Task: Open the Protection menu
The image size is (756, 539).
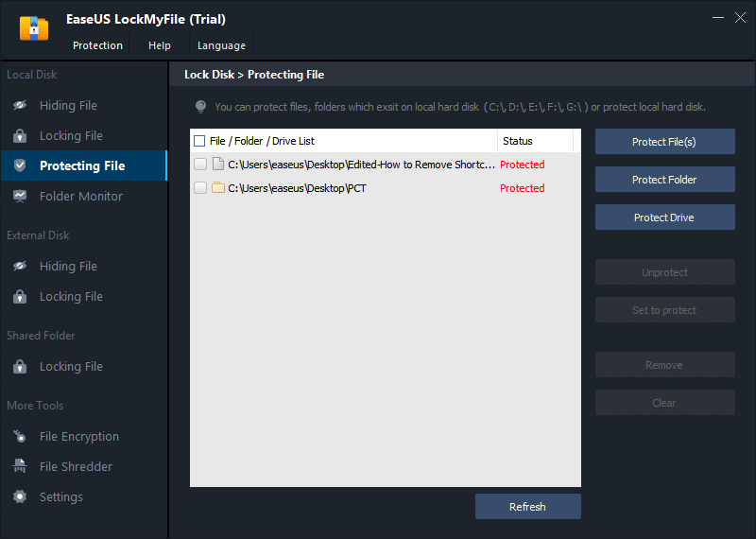Action: (97, 45)
